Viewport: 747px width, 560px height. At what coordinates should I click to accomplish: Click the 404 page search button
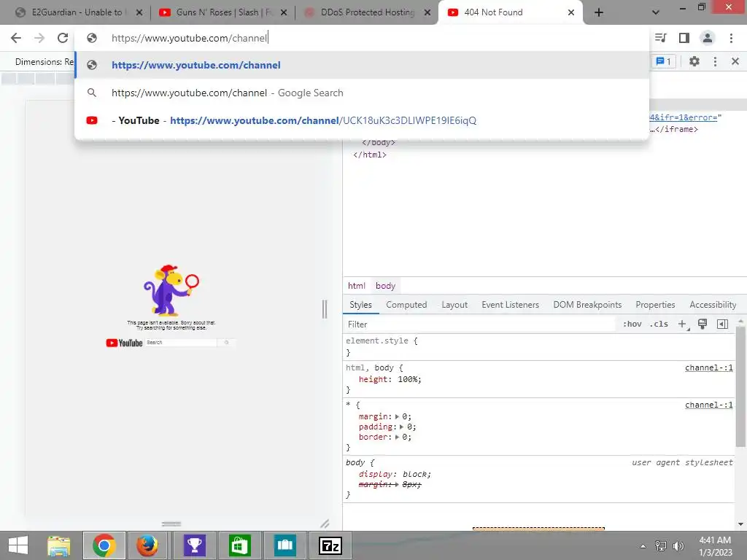226,343
